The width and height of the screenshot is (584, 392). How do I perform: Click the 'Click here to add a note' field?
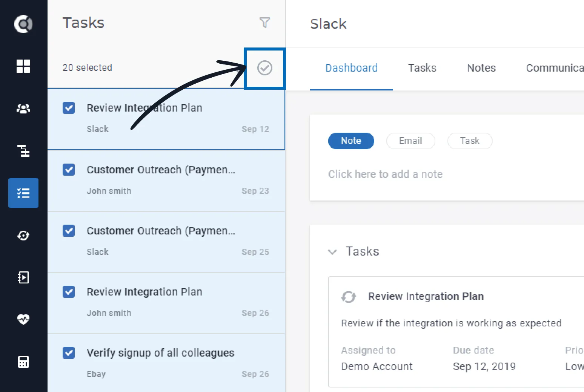[x=385, y=174]
